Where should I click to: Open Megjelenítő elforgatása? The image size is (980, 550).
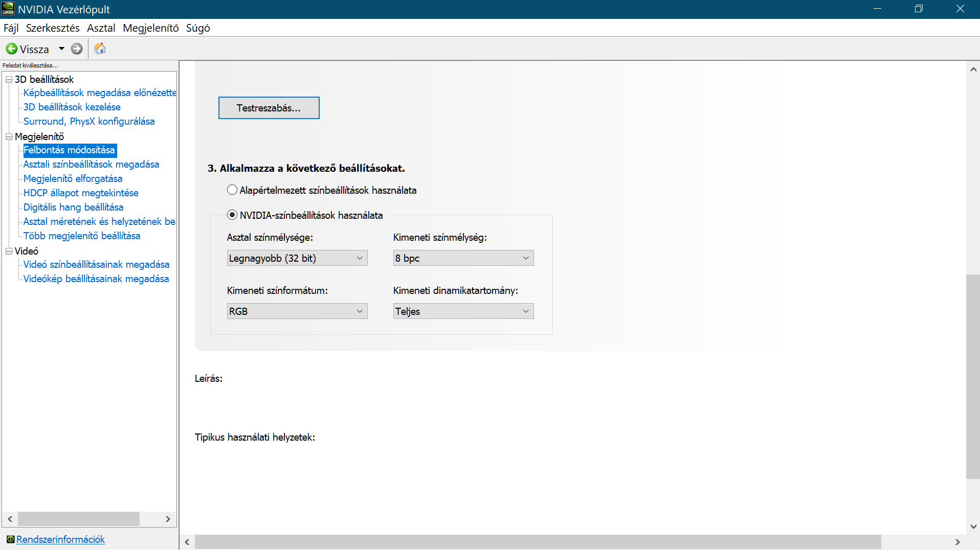pos(73,178)
